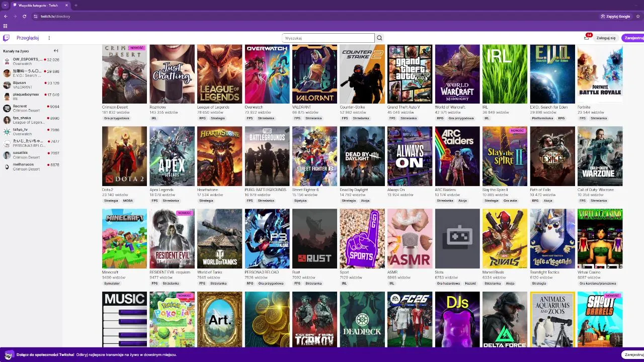644x362 pixels.
Task: Click the sasatikk channel avatar
Action: click(7, 155)
